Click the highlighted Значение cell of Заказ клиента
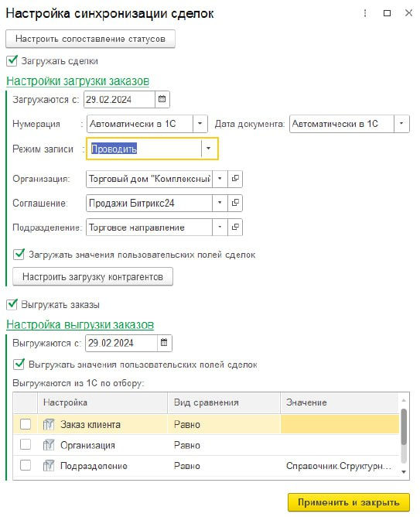Viewport: 420px width, 517px height. (340, 424)
